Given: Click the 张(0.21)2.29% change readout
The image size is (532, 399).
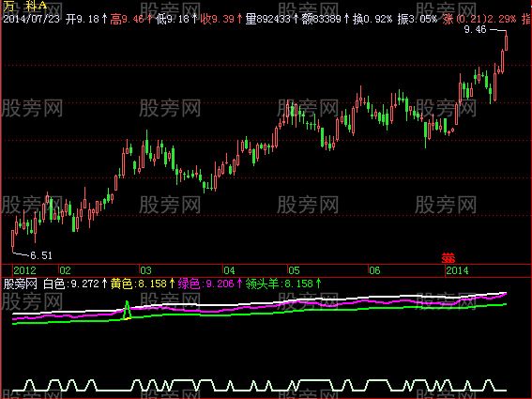Looking at the screenshot, I should coord(479,19).
